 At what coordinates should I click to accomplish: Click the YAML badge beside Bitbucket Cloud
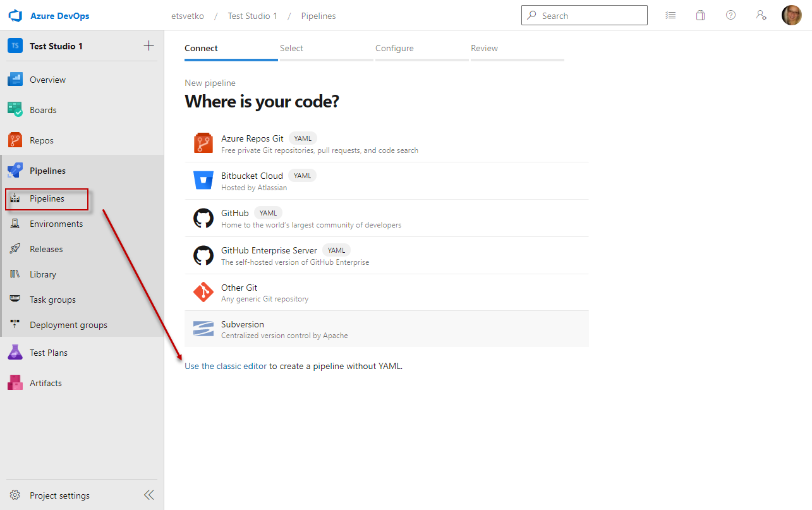point(302,176)
